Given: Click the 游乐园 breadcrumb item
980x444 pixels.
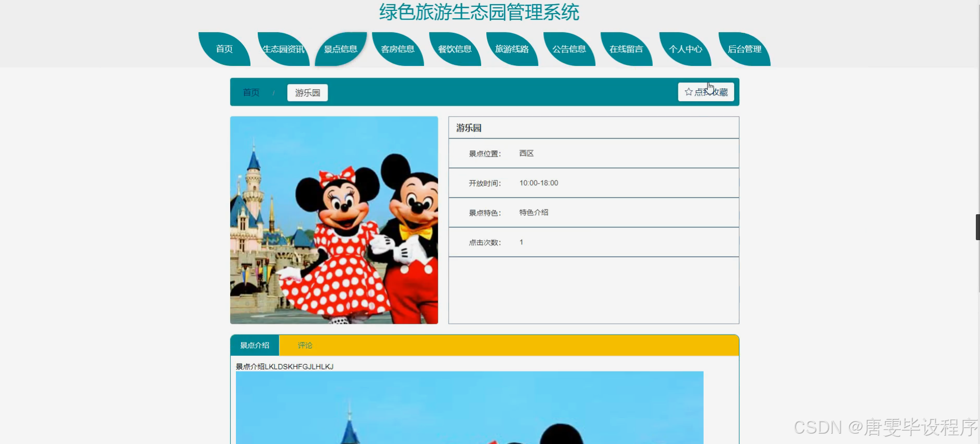Looking at the screenshot, I should (x=307, y=92).
